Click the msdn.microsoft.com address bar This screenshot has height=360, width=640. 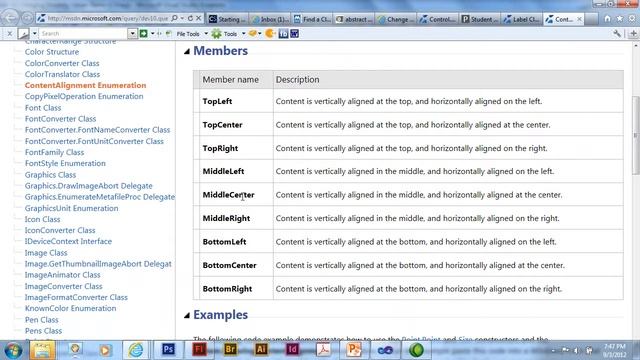click(x=107, y=18)
